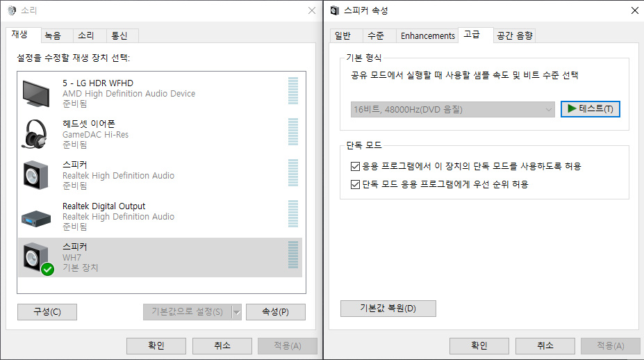Click the 기본값으로 설정(S) button

(x=188, y=312)
